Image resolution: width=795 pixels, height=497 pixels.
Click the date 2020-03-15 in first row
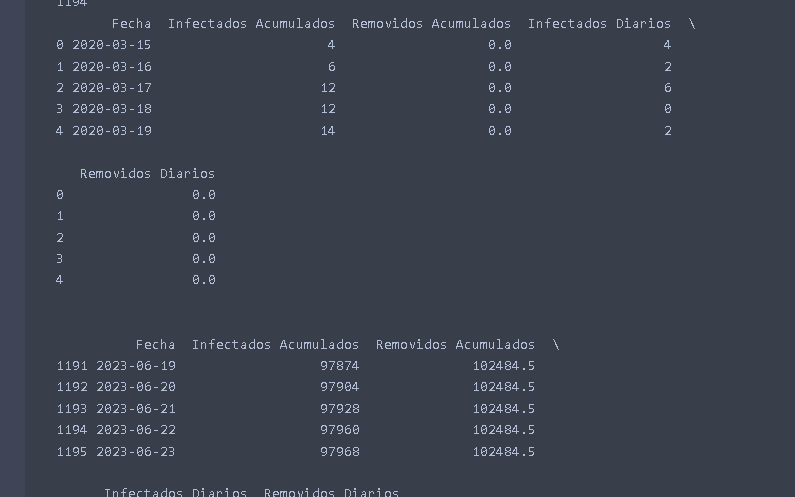point(112,45)
